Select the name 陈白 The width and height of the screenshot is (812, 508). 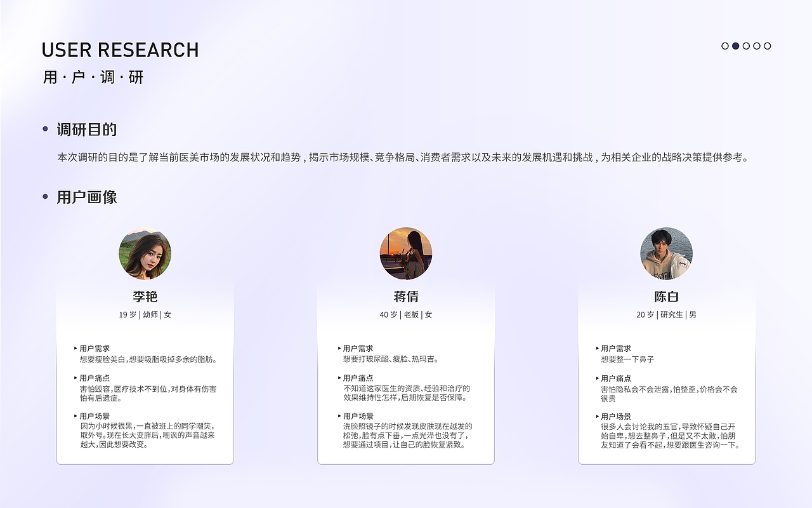[667, 297]
